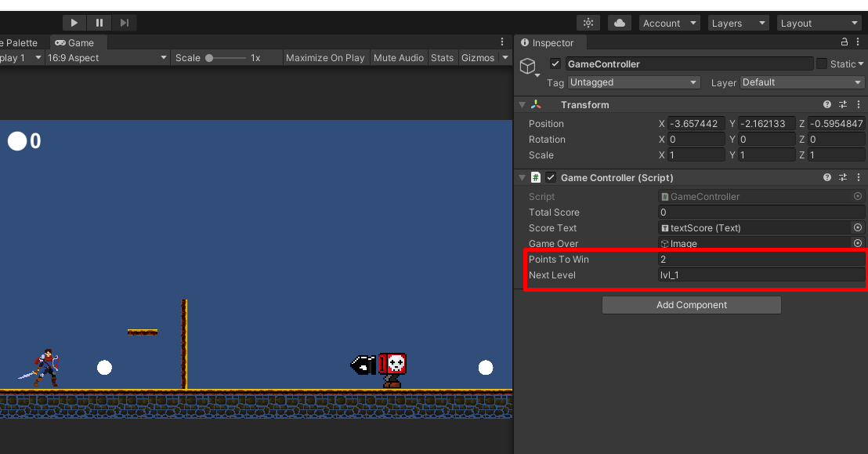The width and height of the screenshot is (868, 454).
Task: Edit the Next Level field
Action: click(x=761, y=275)
